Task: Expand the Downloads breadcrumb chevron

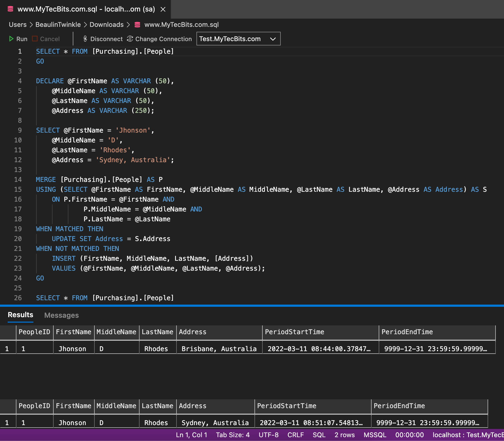Action: pos(128,25)
